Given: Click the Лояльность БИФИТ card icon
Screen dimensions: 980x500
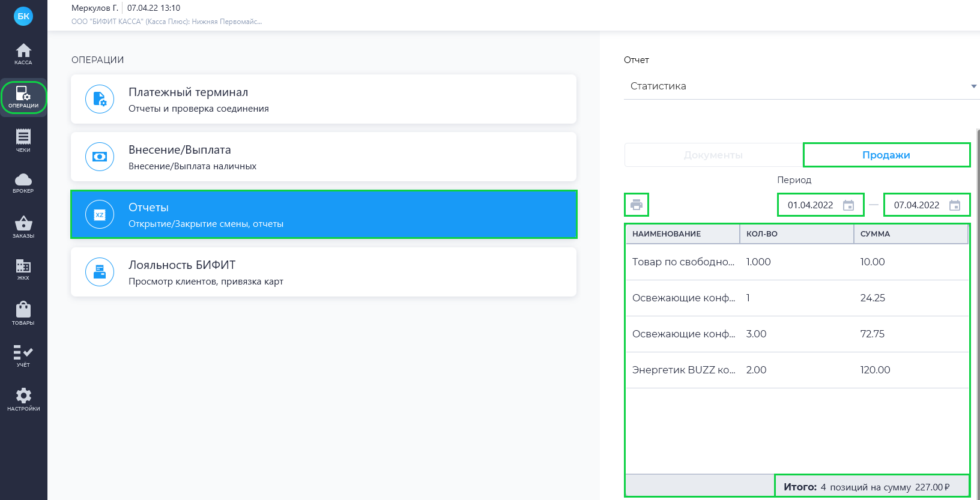Looking at the screenshot, I should tap(100, 272).
